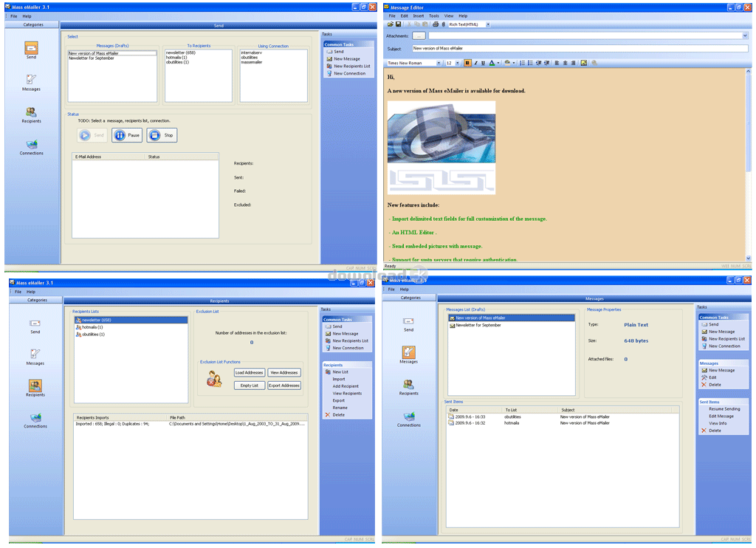Open Connections category in the Messages window
The image size is (756, 548).
pyautogui.click(x=409, y=417)
